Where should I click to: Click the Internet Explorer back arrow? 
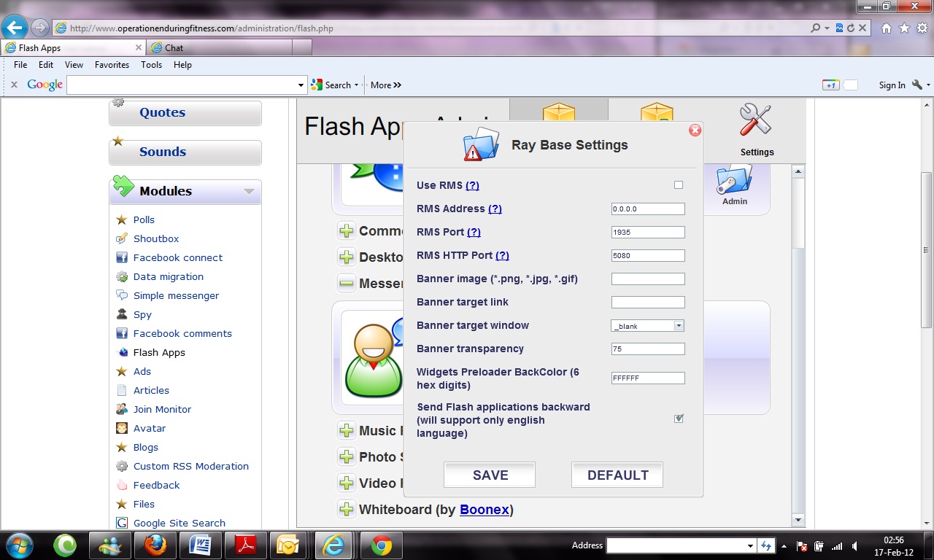pos(15,28)
